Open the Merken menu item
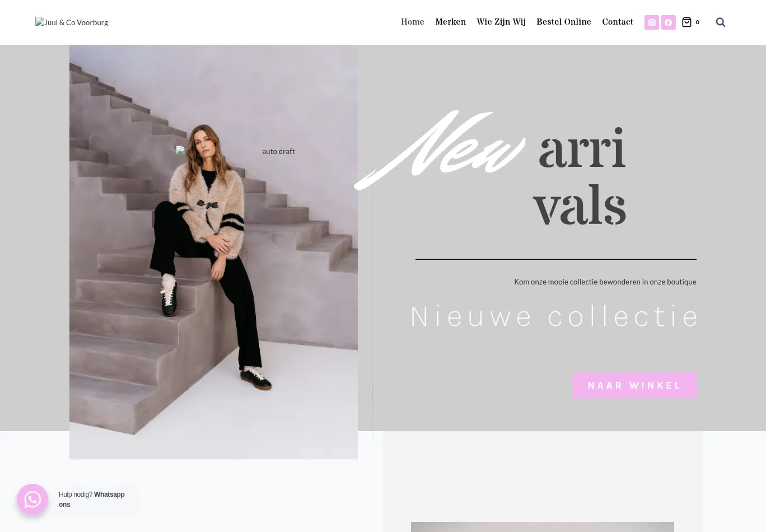The height and width of the screenshot is (532, 766). tap(451, 22)
